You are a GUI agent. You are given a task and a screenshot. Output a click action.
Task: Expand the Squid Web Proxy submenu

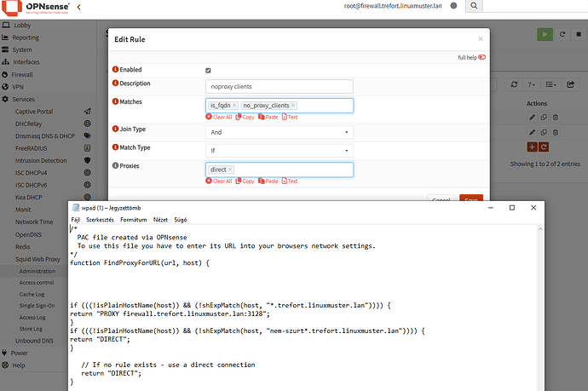tap(37, 259)
